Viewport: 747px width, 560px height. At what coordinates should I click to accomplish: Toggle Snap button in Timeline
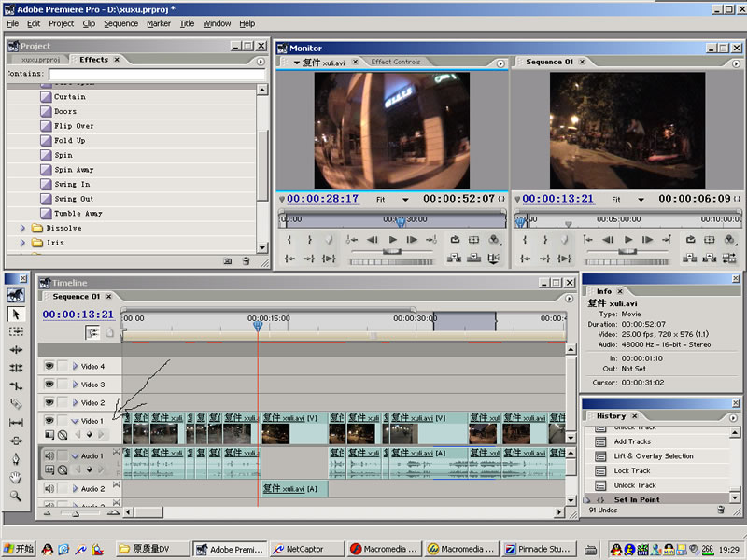[92, 332]
